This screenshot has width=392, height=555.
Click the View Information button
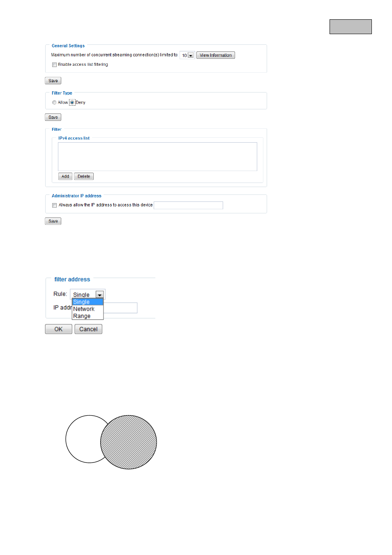[216, 55]
